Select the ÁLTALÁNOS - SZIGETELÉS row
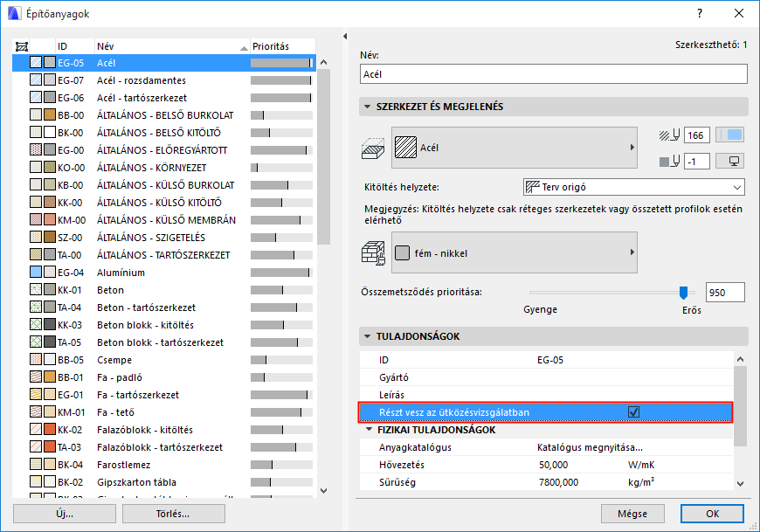Viewport: 760px width, 532px height. coord(164,238)
